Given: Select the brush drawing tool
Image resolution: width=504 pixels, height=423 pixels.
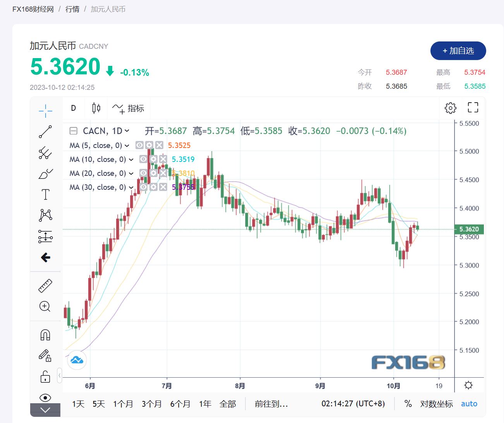Looking at the screenshot, I should pos(45,174).
